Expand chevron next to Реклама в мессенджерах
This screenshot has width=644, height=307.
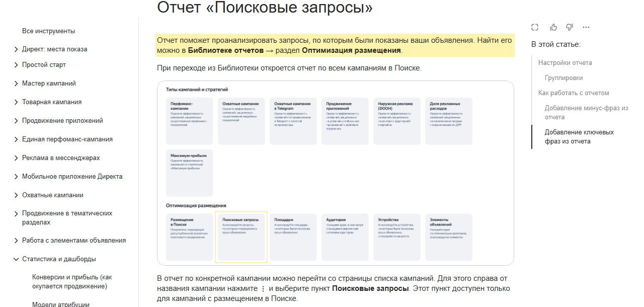(16, 158)
